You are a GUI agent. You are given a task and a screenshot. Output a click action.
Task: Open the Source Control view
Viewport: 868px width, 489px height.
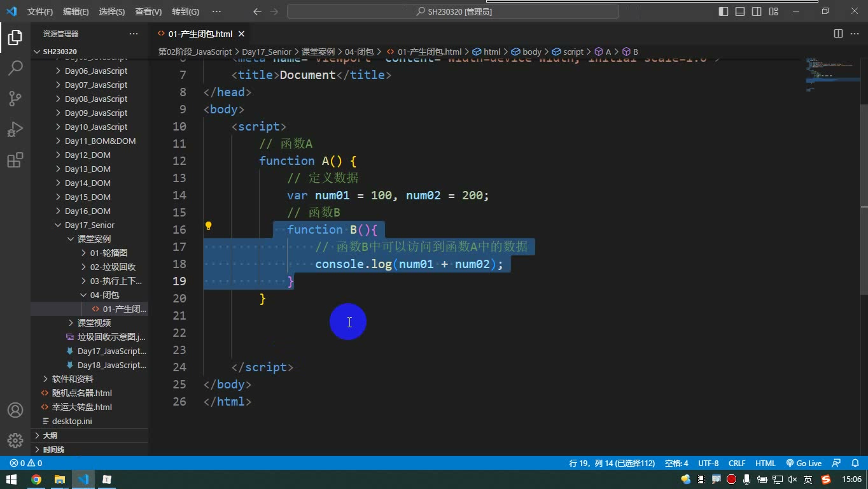(x=15, y=99)
